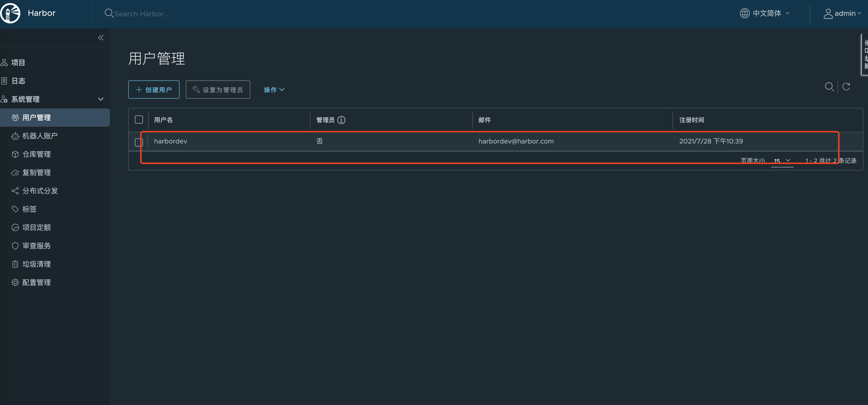Focus the Search Harbor input field
Viewport: 868px width, 405px height.
coord(141,13)
